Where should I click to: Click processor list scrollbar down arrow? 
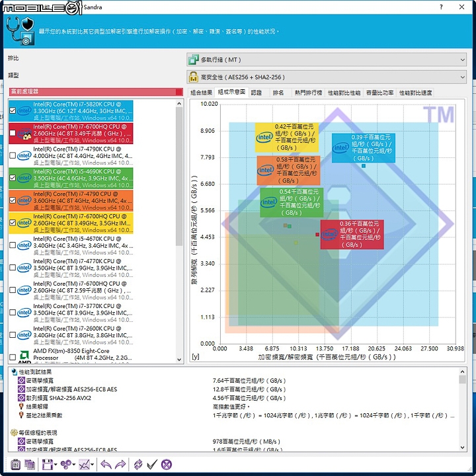(179, 360)
